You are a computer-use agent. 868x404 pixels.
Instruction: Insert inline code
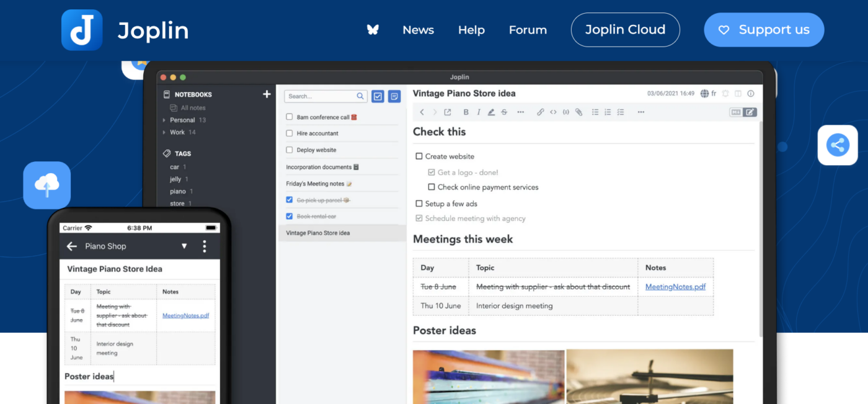(553, 112)
